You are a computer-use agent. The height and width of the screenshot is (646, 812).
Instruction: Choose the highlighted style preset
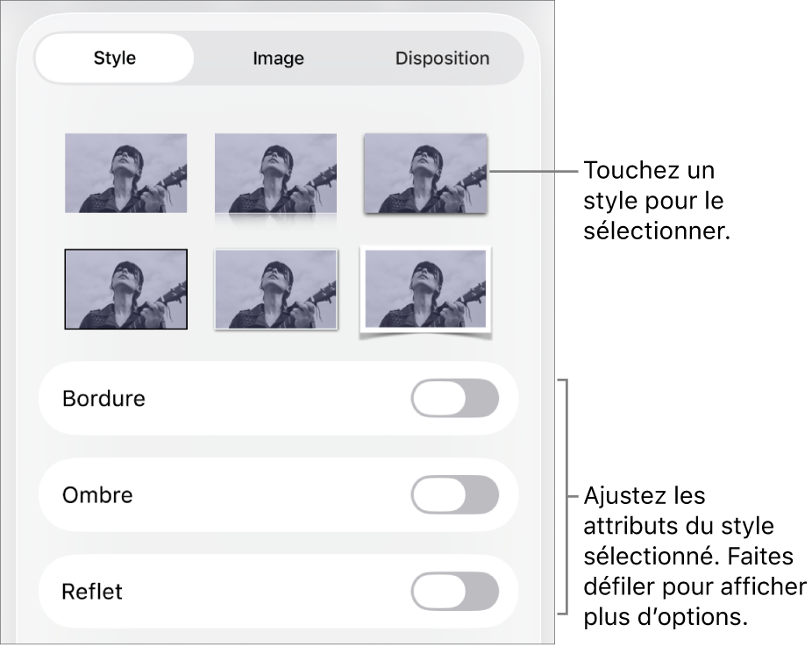point(426,172)
